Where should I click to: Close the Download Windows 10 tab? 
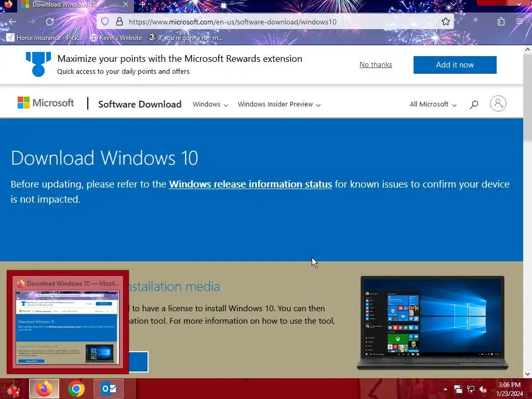coord(126,4)
